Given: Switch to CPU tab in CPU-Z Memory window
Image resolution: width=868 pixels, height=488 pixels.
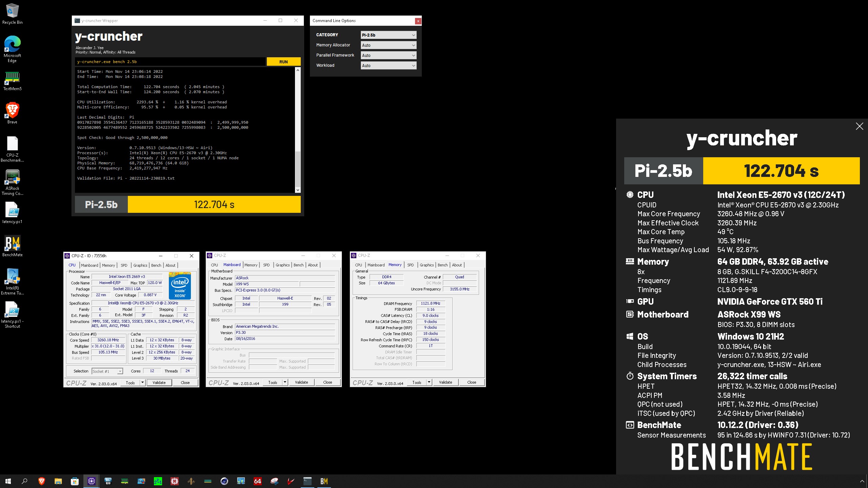Looking at the screenshot, I should [358, 265].
